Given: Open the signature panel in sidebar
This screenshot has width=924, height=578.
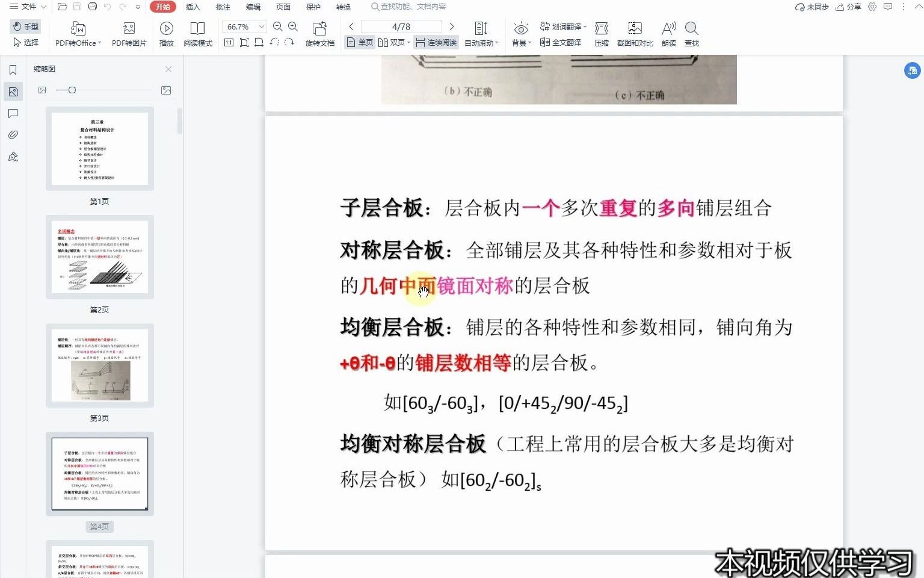Looking at the screenshot, I should coord(13,157).
